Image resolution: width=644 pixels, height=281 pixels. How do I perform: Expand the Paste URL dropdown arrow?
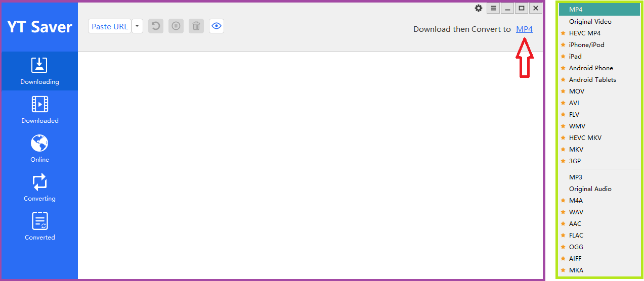tap(137, 26)
